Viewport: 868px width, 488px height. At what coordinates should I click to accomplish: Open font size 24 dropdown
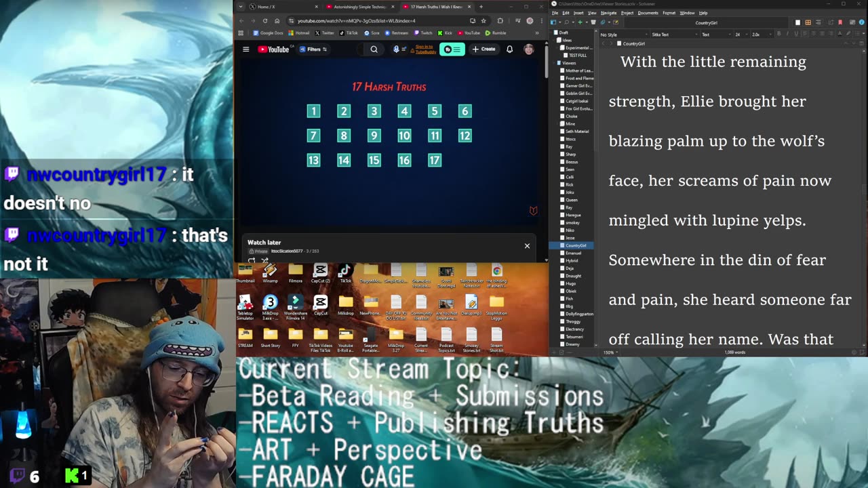coord(741,35)
